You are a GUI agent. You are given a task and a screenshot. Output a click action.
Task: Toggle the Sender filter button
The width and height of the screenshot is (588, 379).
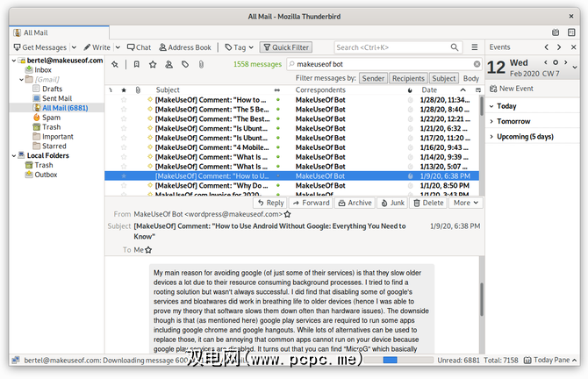373,78
